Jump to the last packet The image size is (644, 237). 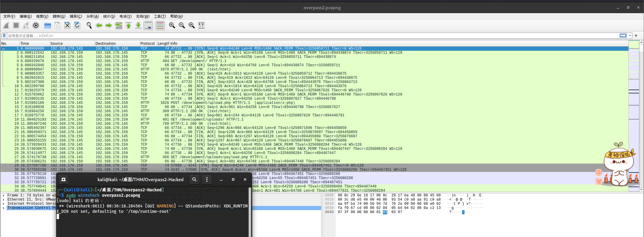(x=138, y=26)
